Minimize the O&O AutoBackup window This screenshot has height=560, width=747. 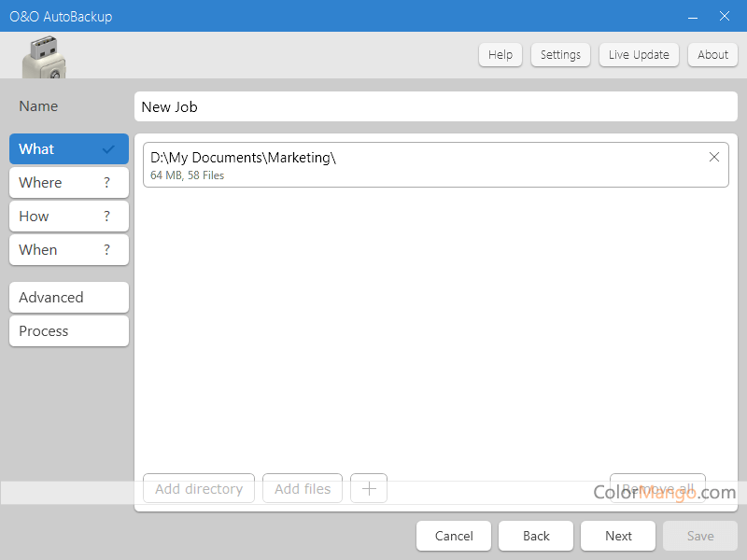[x=693, y=17]
